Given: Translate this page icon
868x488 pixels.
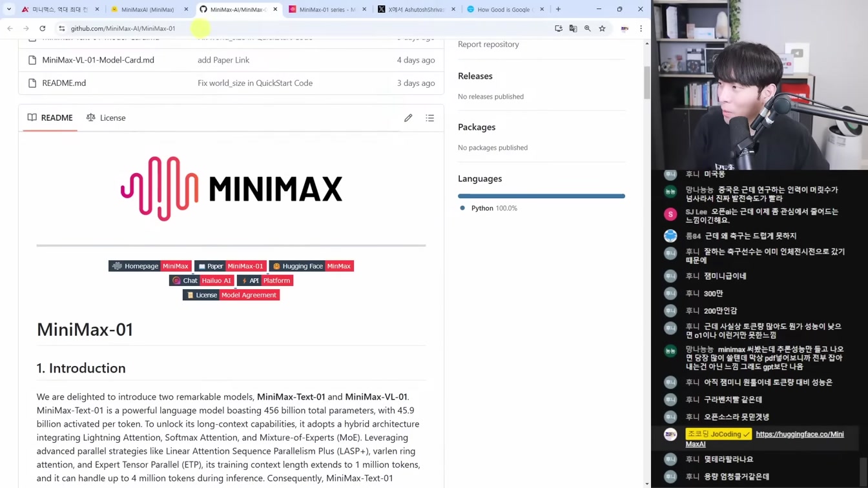Looking at the screenshot, I should tap(573, 28).
